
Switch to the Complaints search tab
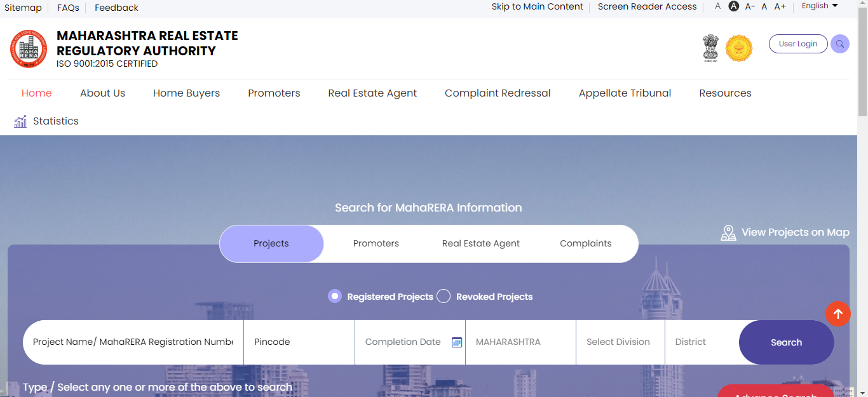pos(586,243)
